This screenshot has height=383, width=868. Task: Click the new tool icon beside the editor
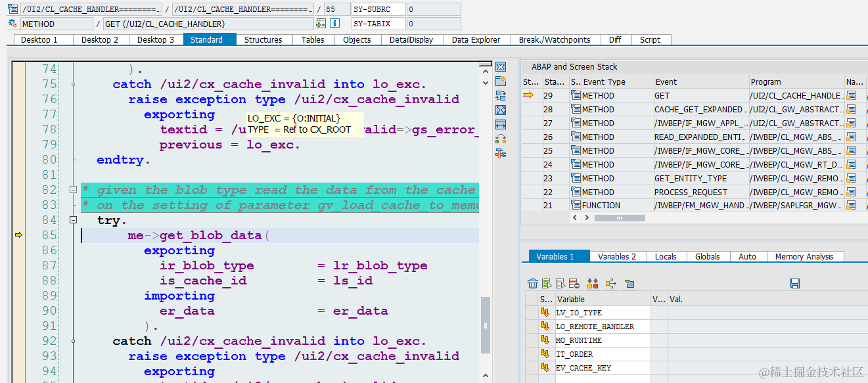pyautogui.click(x=501, y=81)
